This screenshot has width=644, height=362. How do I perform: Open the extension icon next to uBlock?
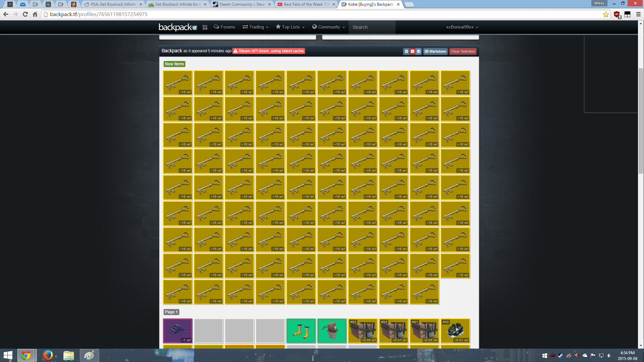pos(628,14)
